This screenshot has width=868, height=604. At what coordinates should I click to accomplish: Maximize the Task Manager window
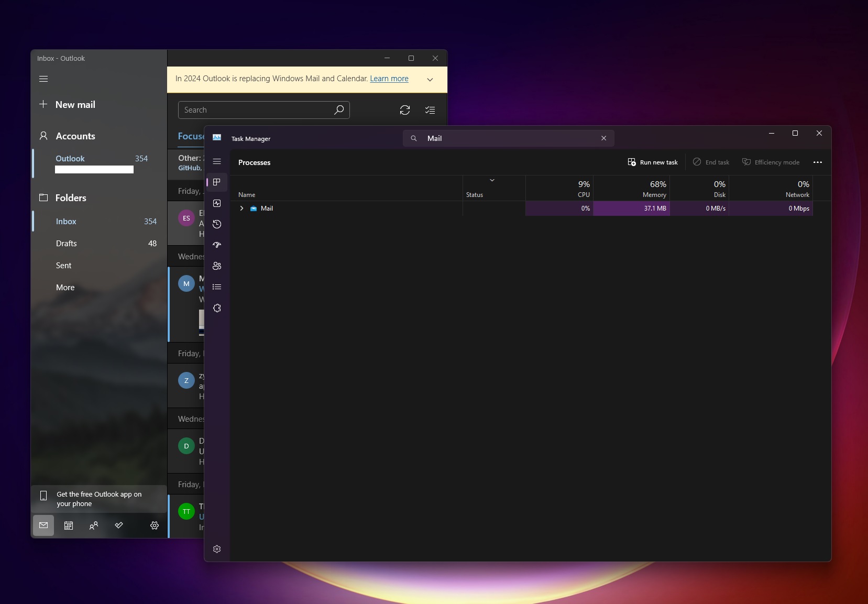[795, 134]
